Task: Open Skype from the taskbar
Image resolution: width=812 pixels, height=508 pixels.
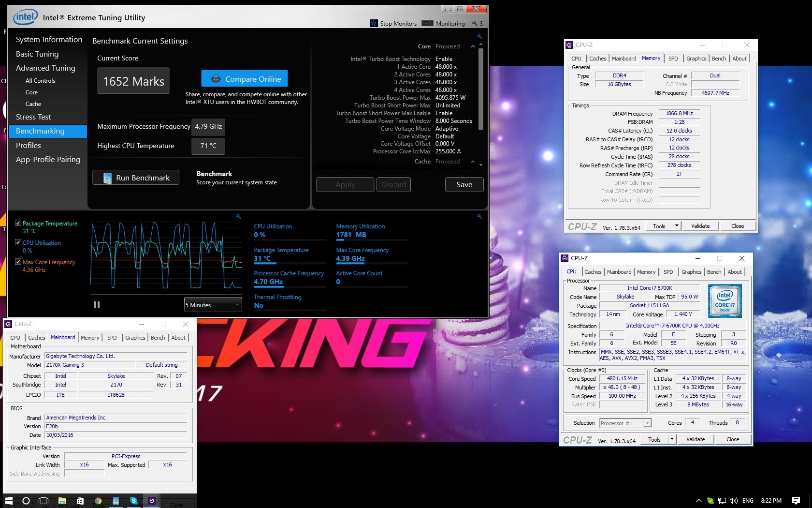Action: pyautogui.click(x=134, y=500)
